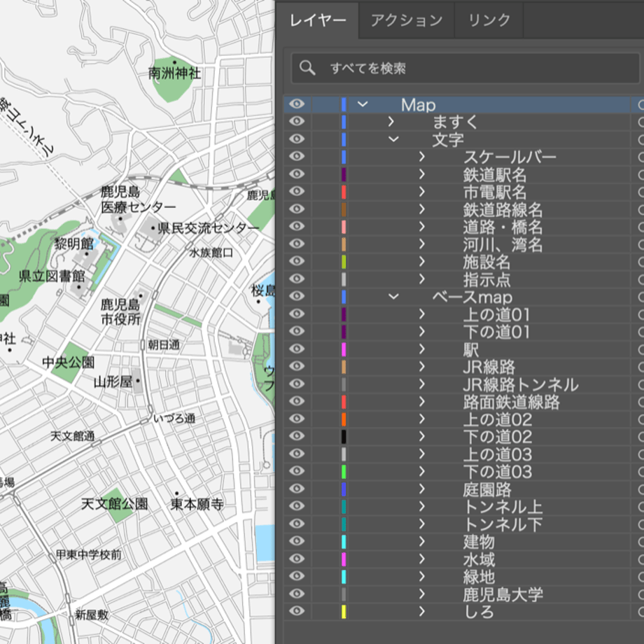Toggle visibility of 文字 layer

(297, 139)
